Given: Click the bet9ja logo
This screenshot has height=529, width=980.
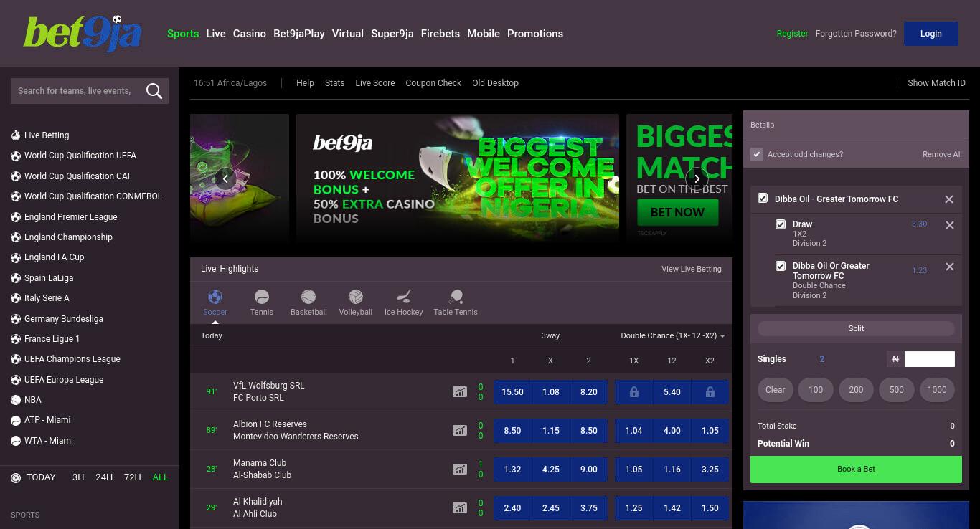Looking at the screenshot, I should pyautogui.click(x=83, y=33).
